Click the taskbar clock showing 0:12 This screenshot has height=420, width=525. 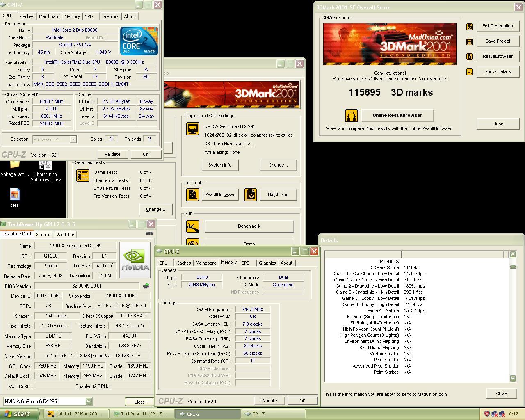click(514, 414)
